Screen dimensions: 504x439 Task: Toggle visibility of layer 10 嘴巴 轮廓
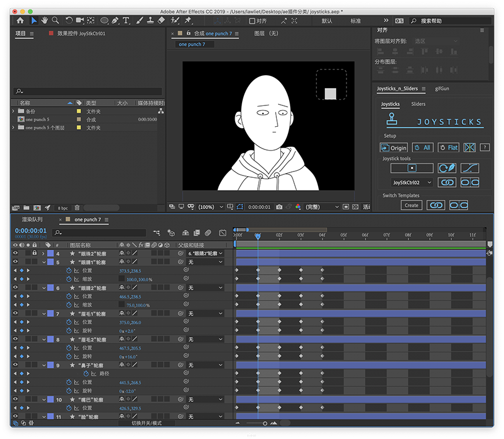(x=16, y=400)
